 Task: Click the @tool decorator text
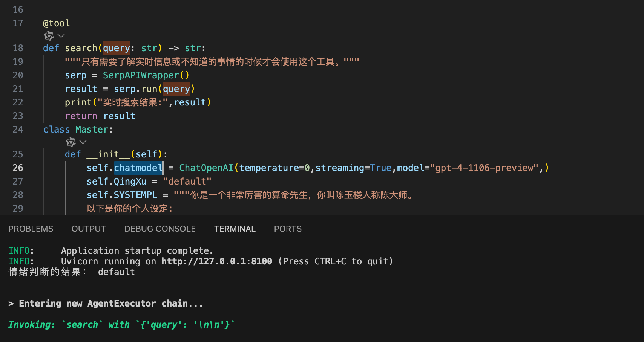(57, 23)
